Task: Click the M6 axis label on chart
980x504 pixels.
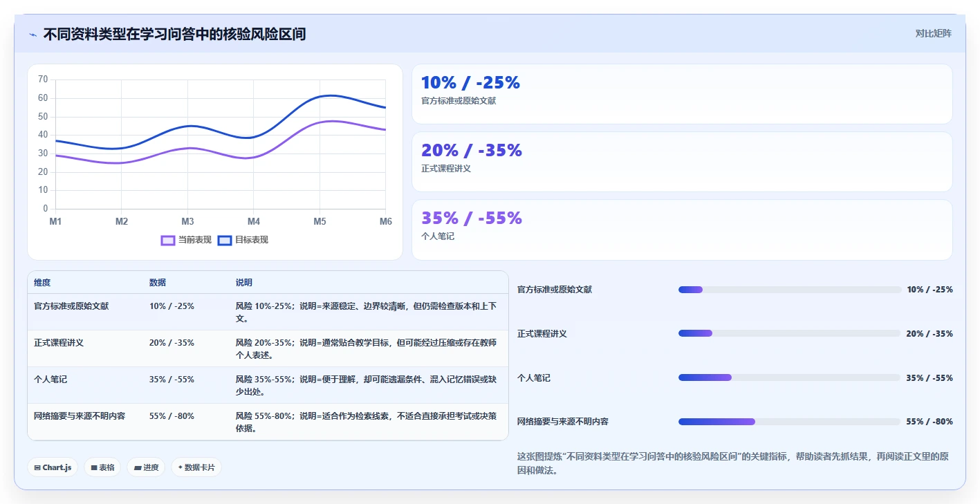Action: 385,221
